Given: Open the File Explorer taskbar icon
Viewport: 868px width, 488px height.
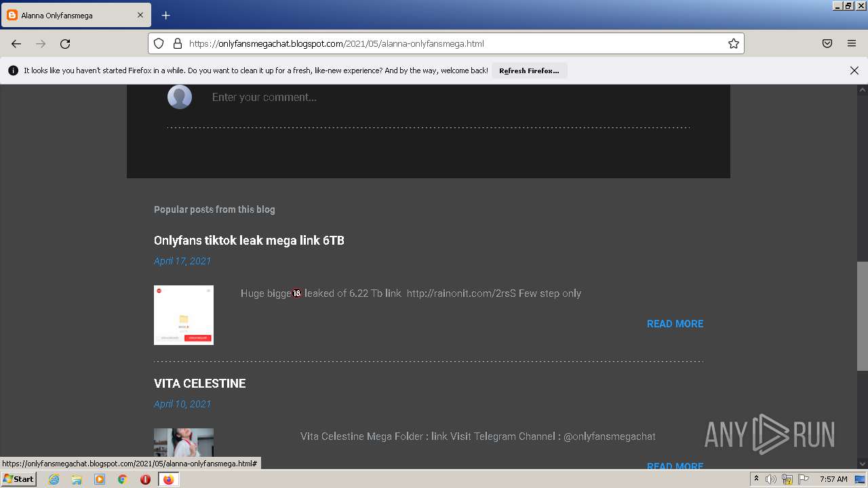Looking at the screenshot, I should [x=77, y=479].
